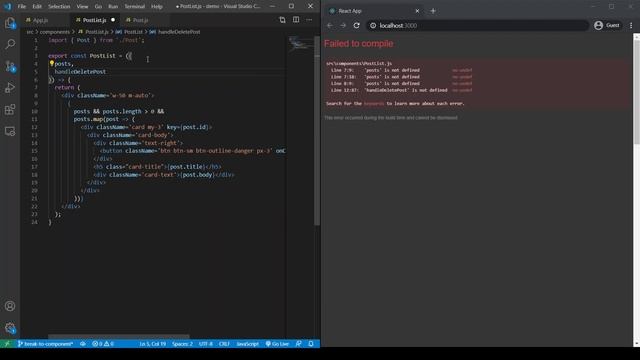Click 'return (' on line 7

point(67,87)
